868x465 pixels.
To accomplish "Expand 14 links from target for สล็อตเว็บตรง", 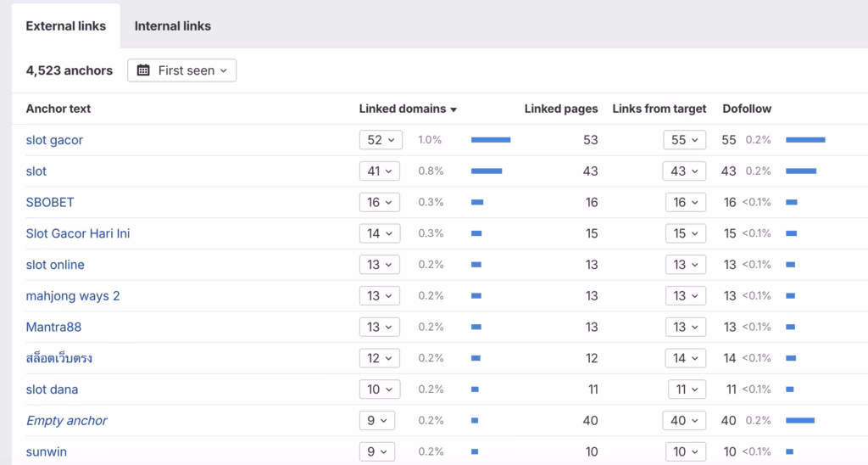I will pyautogui.click(x=685, y=358).
